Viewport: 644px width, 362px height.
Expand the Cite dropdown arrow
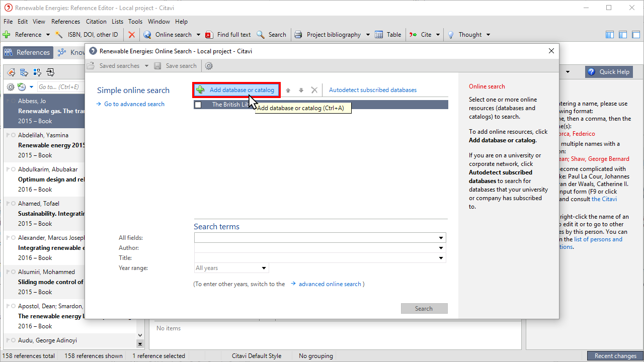pyautogui.click(x=438, y=35)
